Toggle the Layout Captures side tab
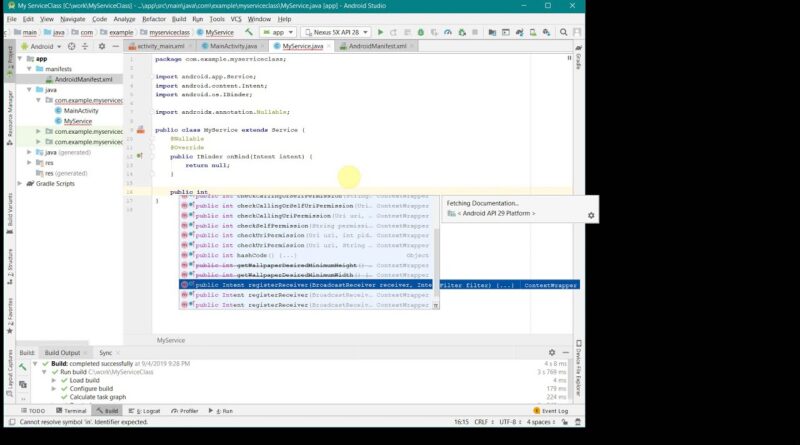800x445 pixels. (10, 374)
